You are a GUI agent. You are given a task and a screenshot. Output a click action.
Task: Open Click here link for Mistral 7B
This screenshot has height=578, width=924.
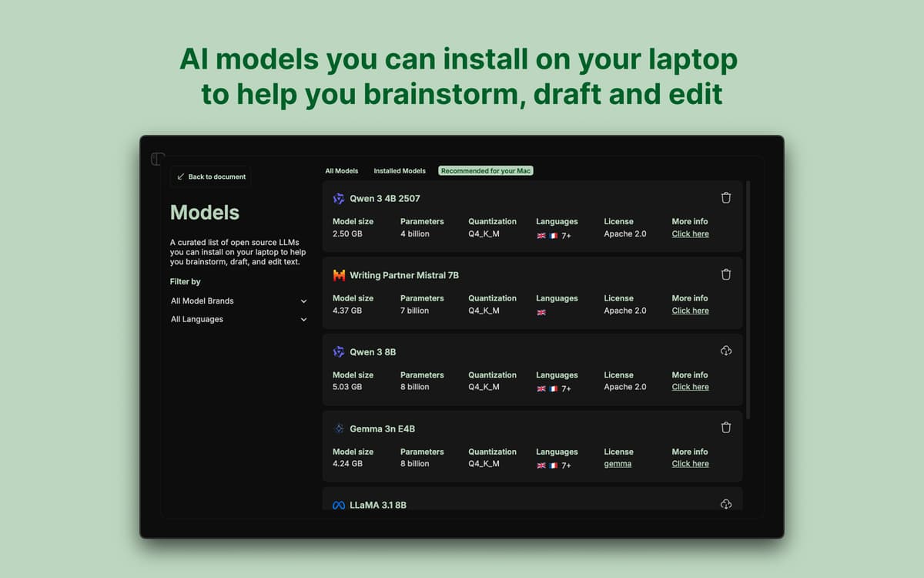coord(690,311)
